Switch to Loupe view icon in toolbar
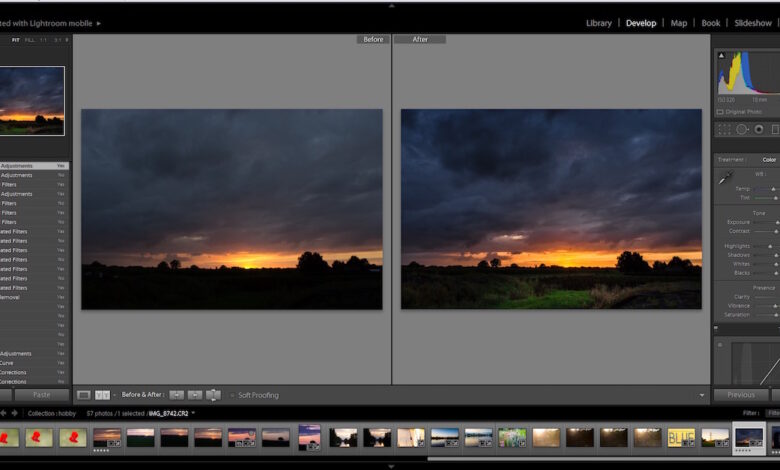 [x=84, y=395]
